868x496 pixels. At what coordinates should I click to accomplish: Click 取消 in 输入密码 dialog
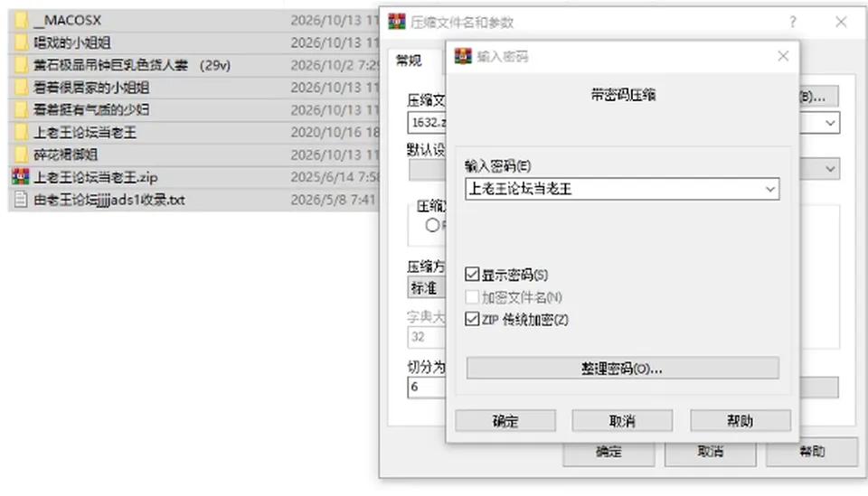[622, 421]
